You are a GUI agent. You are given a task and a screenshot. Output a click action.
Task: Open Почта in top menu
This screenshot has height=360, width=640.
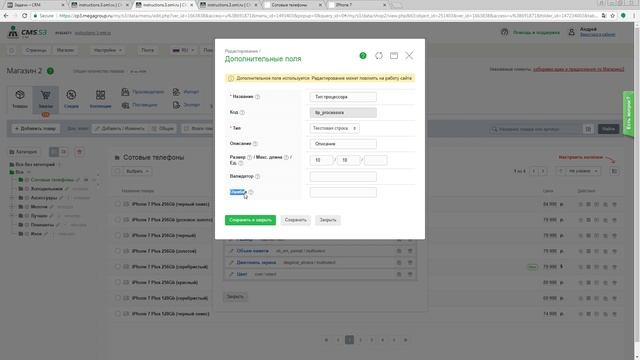tap(147, 50)
